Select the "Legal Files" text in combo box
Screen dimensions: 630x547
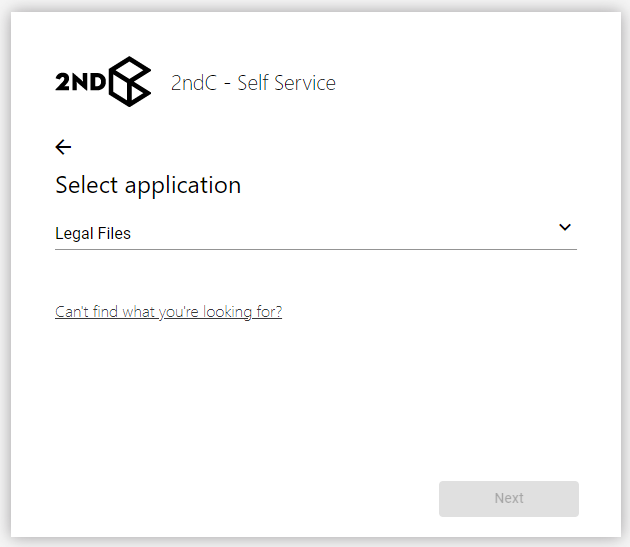click(x=93, y=234)
